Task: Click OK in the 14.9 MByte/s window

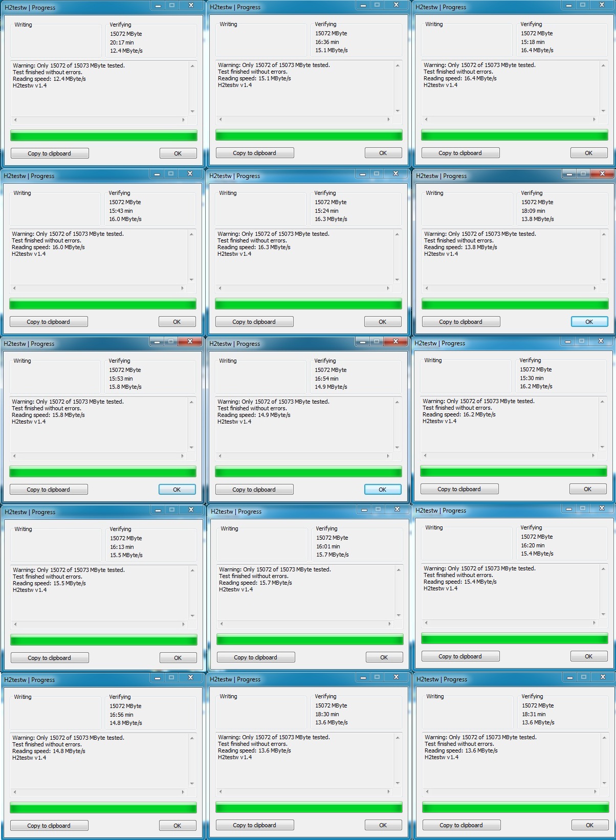Action: [383, 490]
